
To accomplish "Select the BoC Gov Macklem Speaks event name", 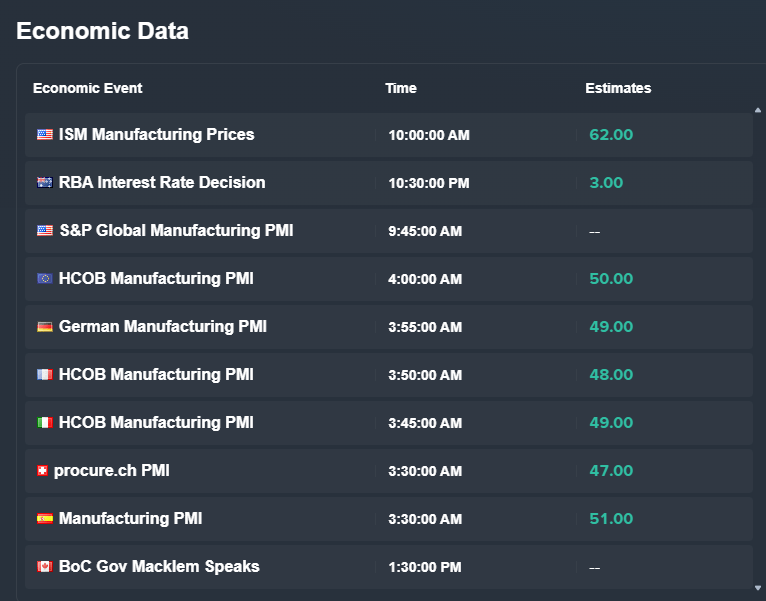I will coord(159,566).
